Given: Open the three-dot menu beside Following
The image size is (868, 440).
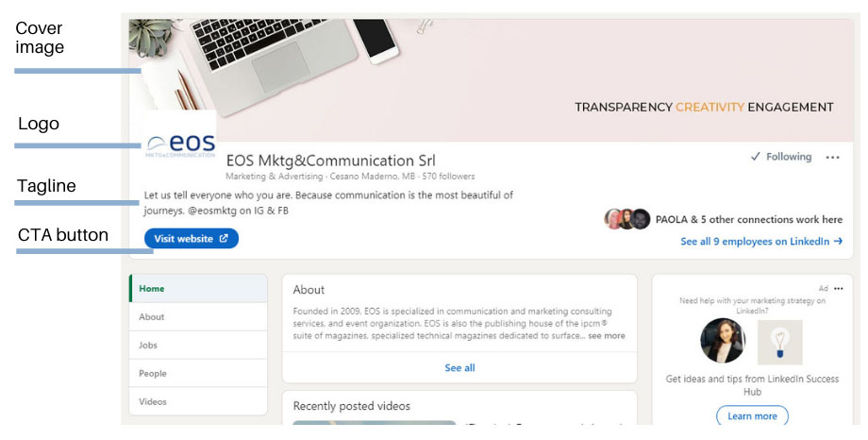Looking at the screenshot, I should [x=832, y=158].
